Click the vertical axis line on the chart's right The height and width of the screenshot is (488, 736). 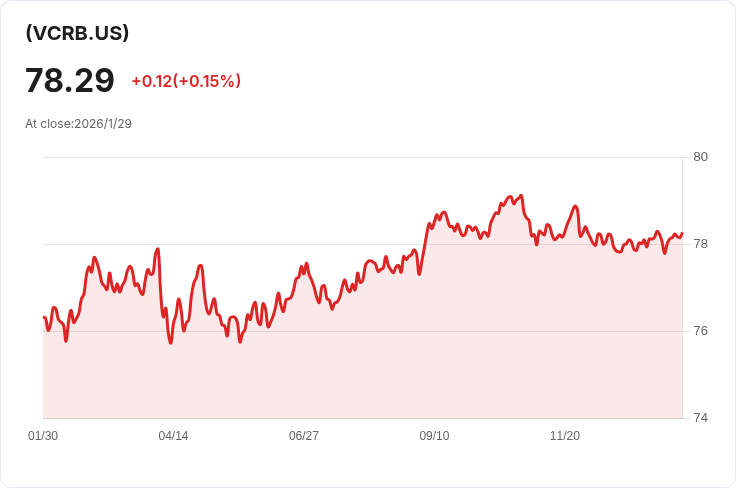pyautogui.click(x=682, y=300)
